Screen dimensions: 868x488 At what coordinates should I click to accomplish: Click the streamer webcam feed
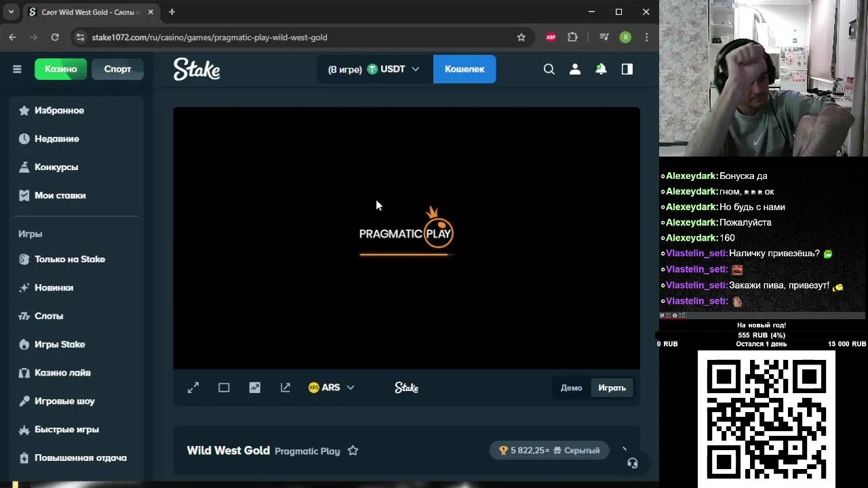[x=764, y=79]
